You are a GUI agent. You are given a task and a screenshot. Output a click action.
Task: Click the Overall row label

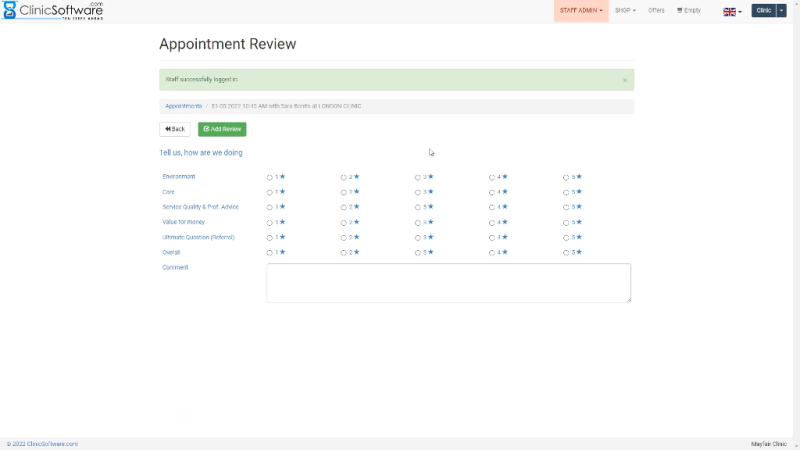pyautogui.click(x=171, y=253)
